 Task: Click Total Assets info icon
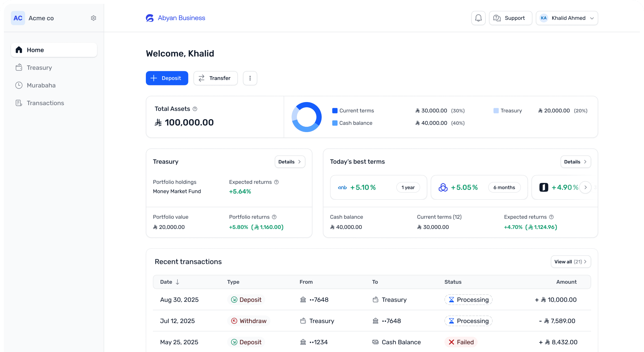tap(195, 109)
